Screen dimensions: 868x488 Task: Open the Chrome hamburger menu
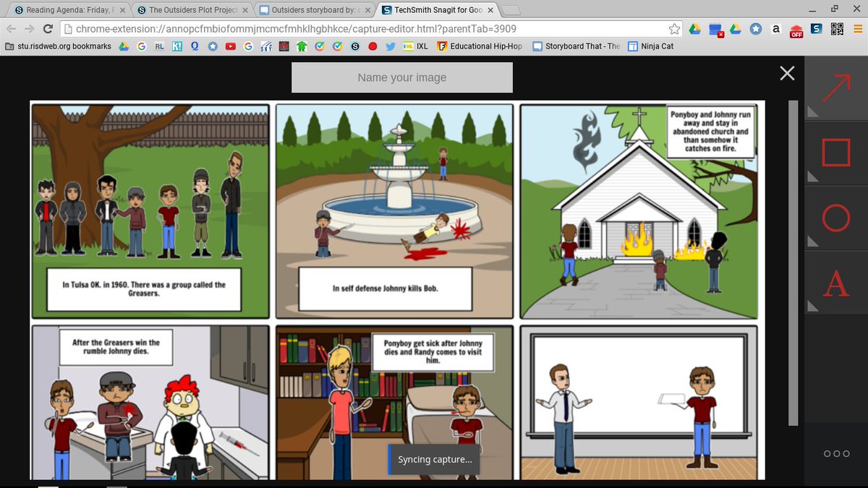(857, 29)
